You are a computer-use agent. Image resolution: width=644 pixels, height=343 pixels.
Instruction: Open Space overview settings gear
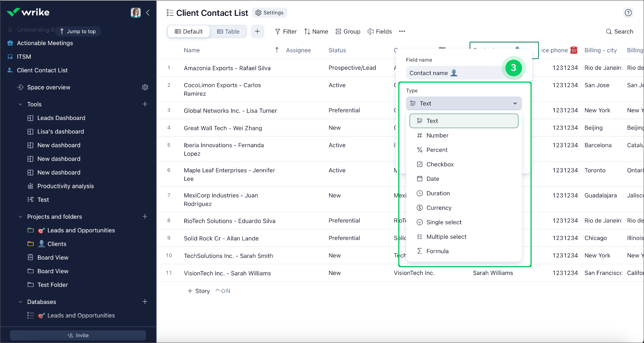coord(145,87)
